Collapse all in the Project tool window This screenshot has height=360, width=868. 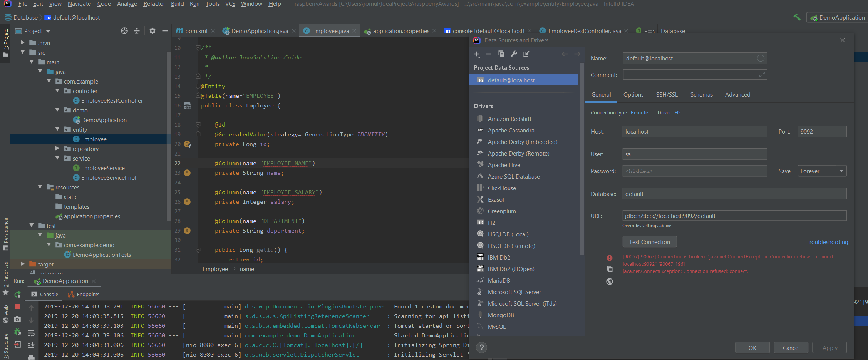pos(137,31)
